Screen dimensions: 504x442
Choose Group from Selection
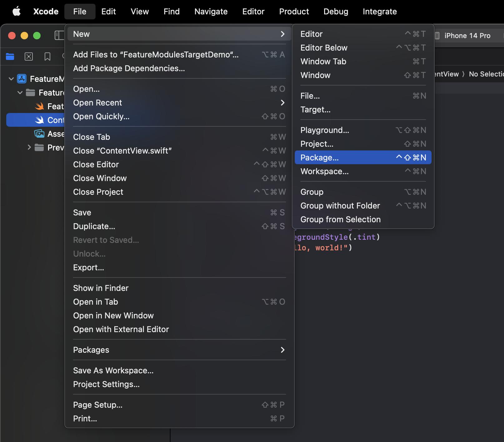tap(363, 219)
